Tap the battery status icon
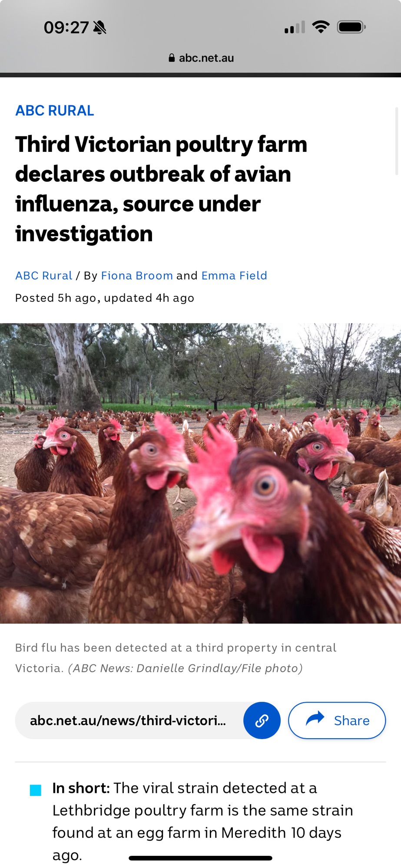 (x=351, y=27)
